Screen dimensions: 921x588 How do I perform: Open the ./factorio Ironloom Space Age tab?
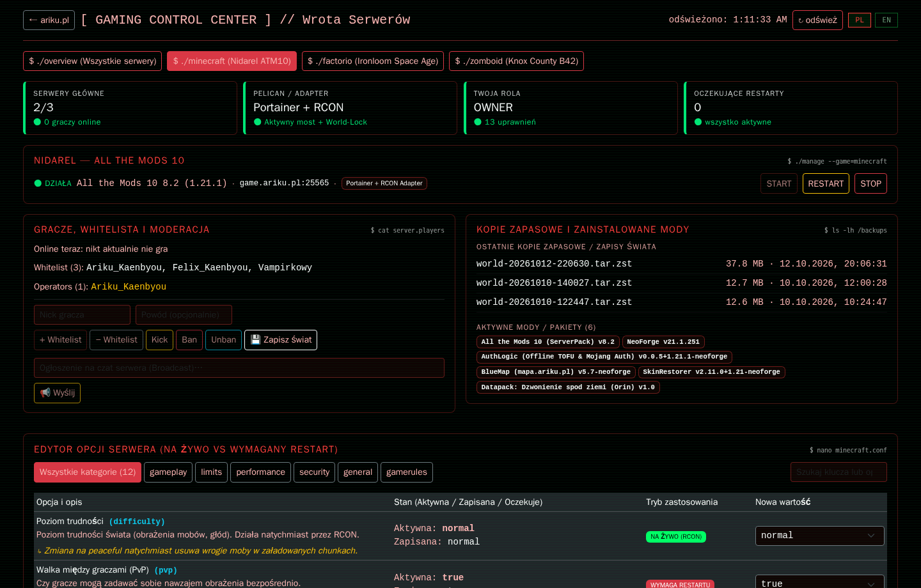coord(373,61)
